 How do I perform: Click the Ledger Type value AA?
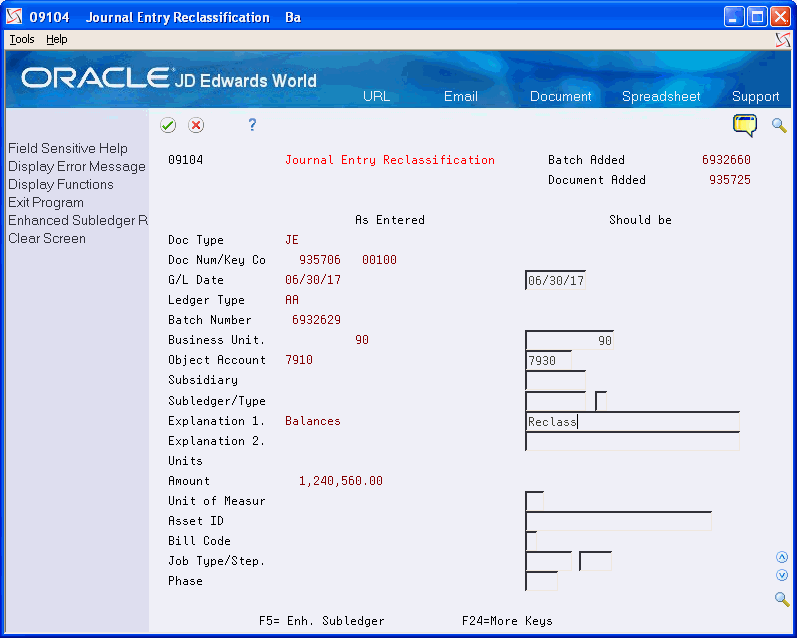pyautogui.click(x=292, y=300)
